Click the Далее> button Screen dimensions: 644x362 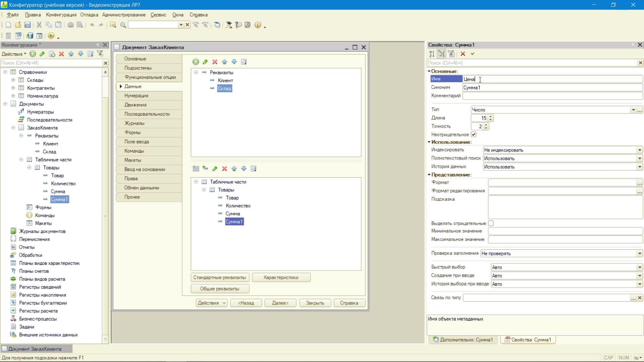pos(280,303)
